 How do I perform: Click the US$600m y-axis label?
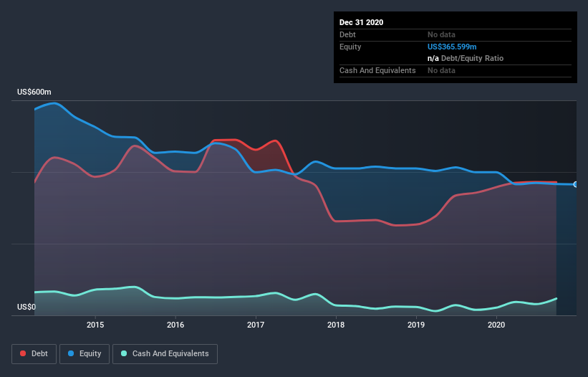tap(34, 92)
